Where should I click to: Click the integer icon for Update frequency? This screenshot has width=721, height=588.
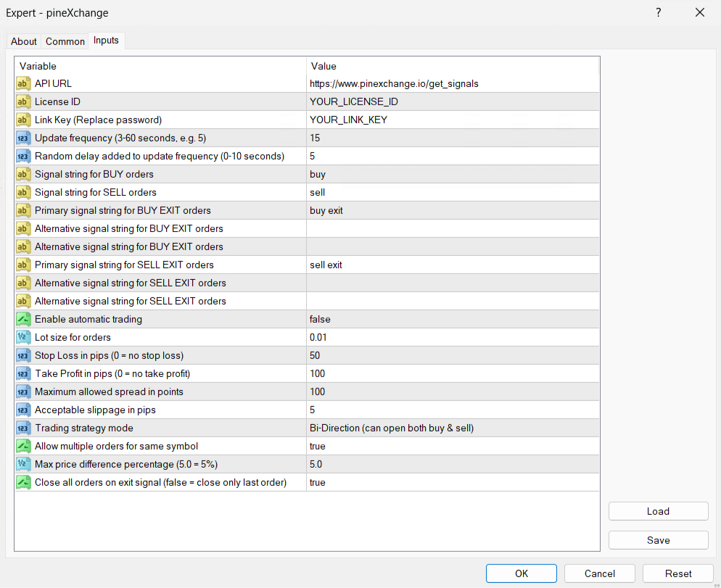pos(23,138)
